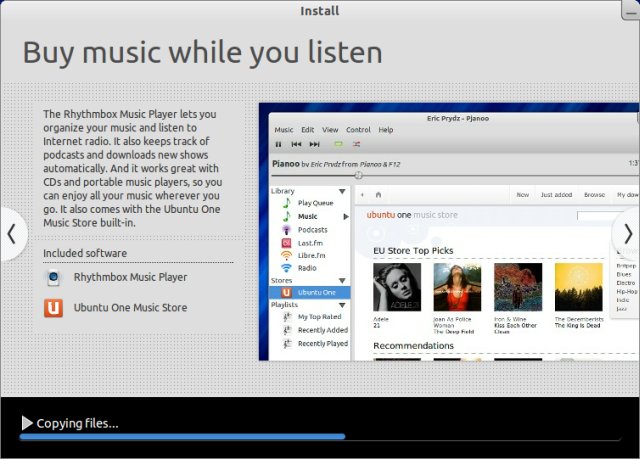Click the Libre.fm icon in sidebar
The width and height of the screenshot is (640, 459).
tap(287, 255)
